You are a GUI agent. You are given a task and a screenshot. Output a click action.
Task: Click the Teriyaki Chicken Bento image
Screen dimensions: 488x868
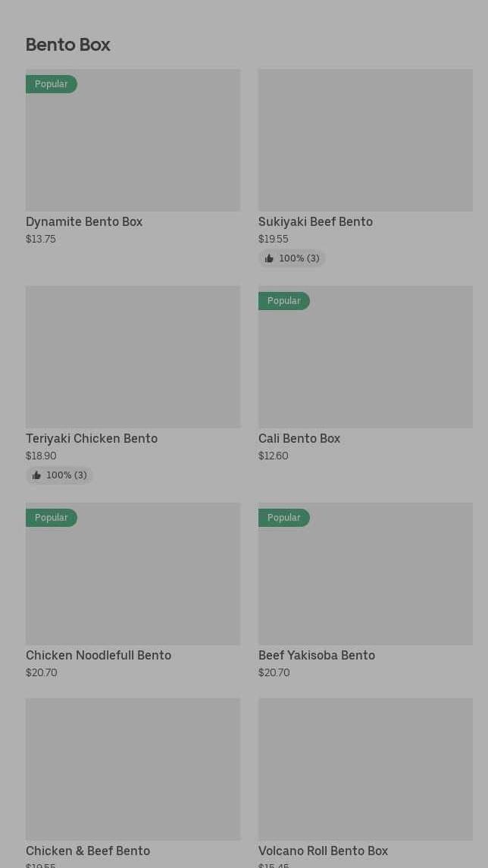[133, 356]
